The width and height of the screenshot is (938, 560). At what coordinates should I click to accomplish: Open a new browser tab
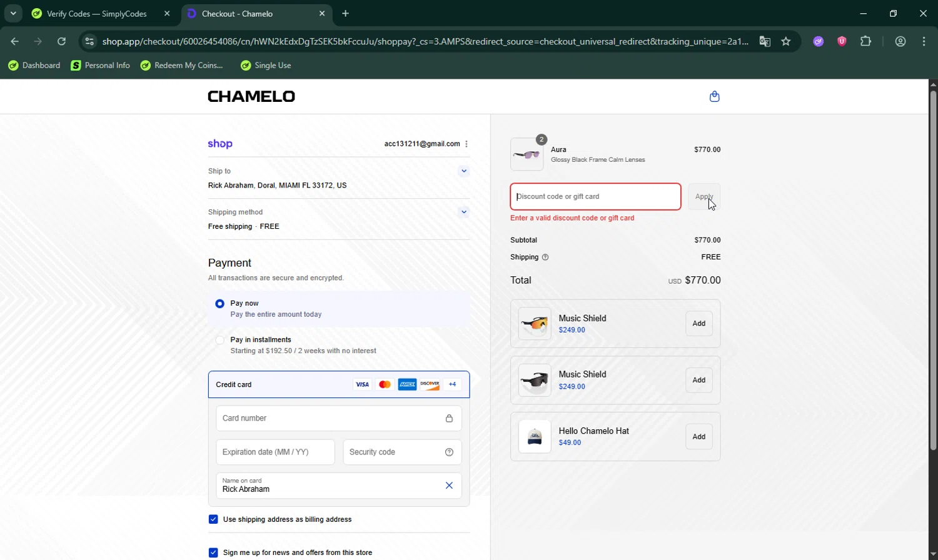(346, 13)
